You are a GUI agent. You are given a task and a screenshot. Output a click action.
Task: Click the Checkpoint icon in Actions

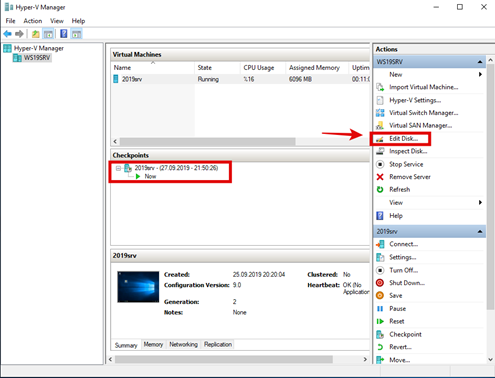tap(380, 334)
